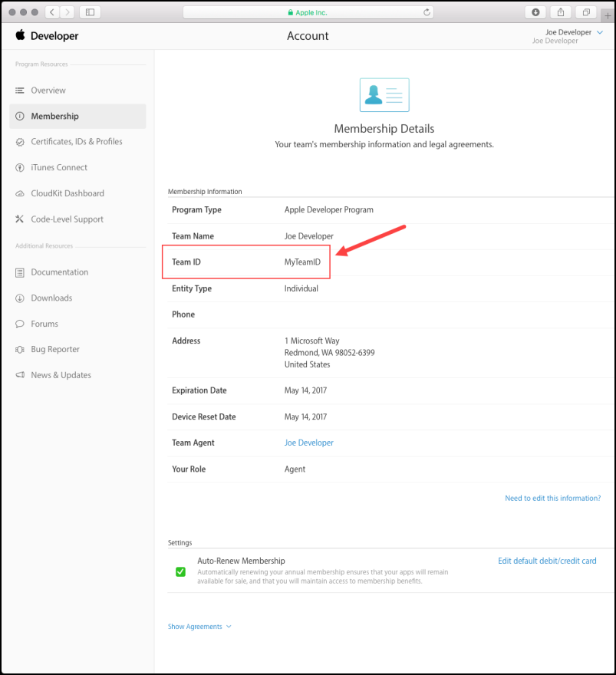Add a new tab with plus button
616x675 pixels.
pyautogui.click(x=608, y=16)
